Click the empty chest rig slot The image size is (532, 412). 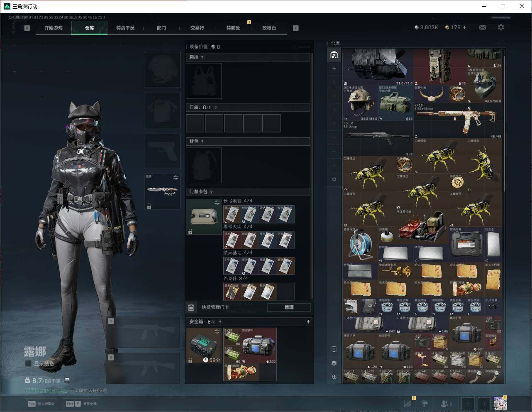204,81
